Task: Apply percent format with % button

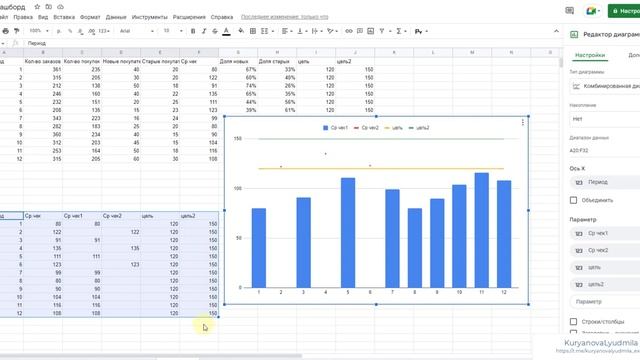Action: [x=70, y=31]
